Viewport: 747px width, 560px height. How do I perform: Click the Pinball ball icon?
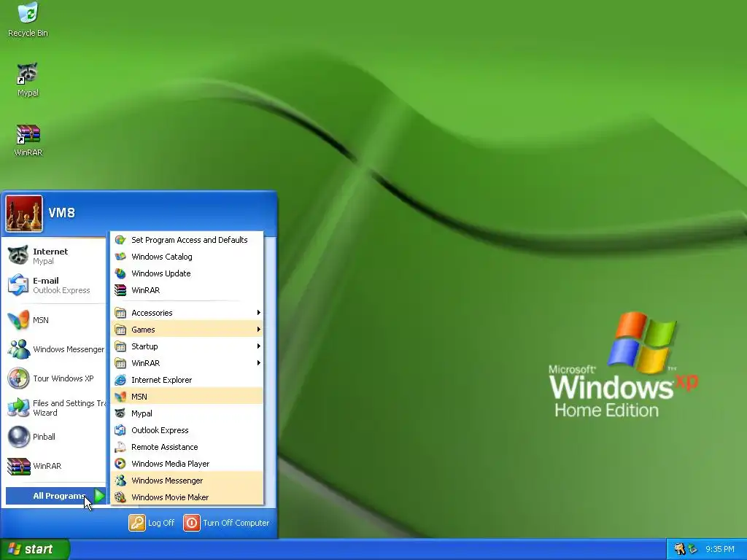(18, 437)
